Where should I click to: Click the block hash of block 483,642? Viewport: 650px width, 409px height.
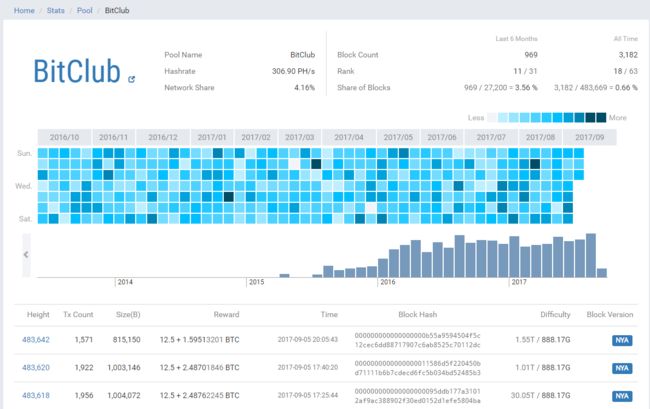(417, 340)
